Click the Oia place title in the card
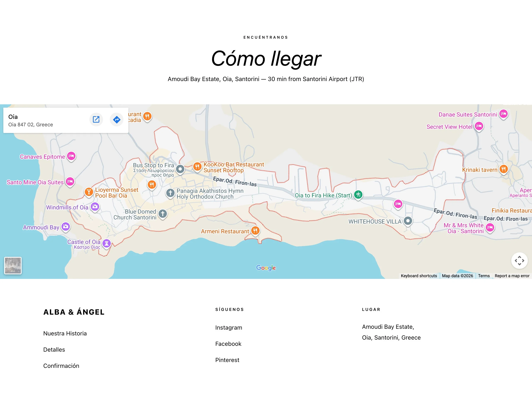Screen dimensions: 532x399 pos(13,117)
